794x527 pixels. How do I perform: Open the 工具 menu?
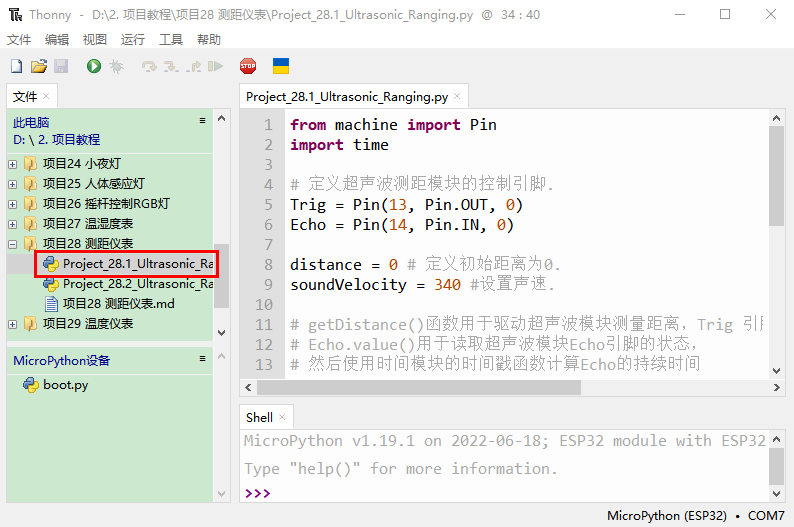(x=171, y=40)
